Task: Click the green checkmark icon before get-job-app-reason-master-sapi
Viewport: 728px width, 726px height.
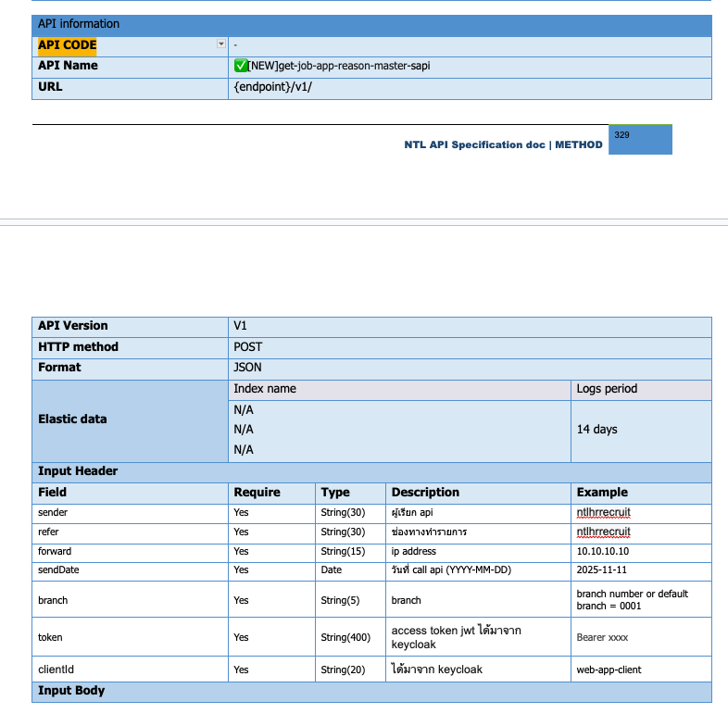Action: (240, 66)
